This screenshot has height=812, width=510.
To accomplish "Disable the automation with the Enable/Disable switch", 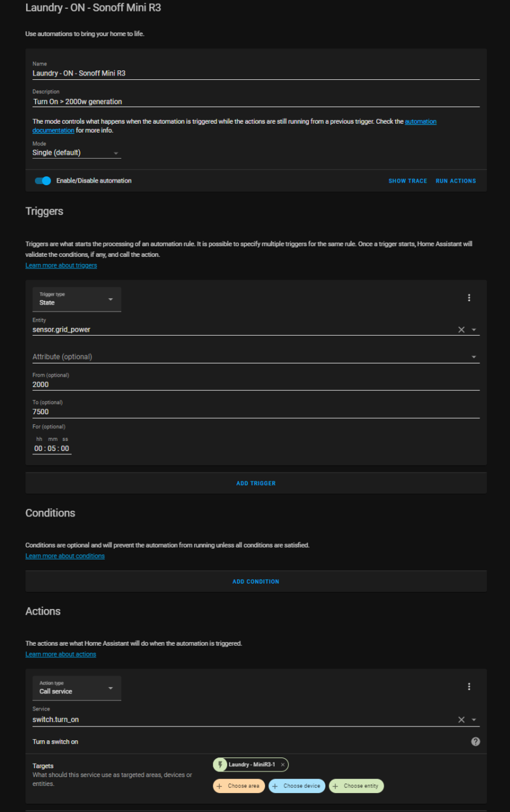I will click(x=42, y=180).
